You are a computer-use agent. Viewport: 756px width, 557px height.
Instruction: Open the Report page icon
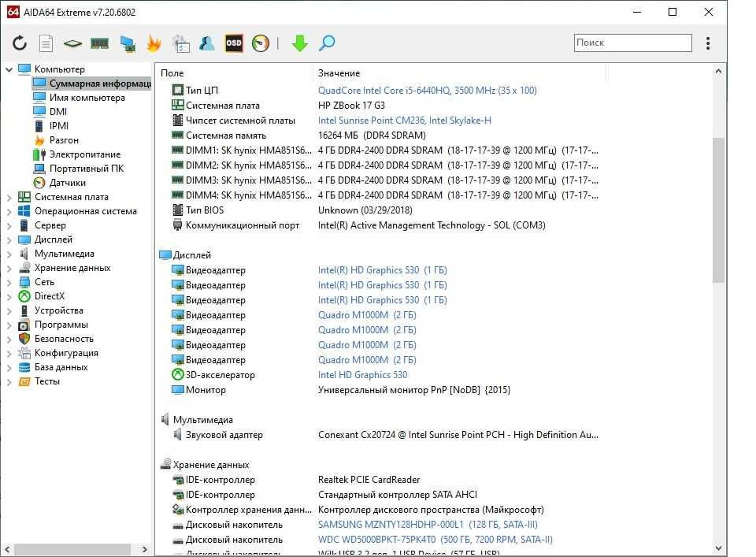coord(46,43)
